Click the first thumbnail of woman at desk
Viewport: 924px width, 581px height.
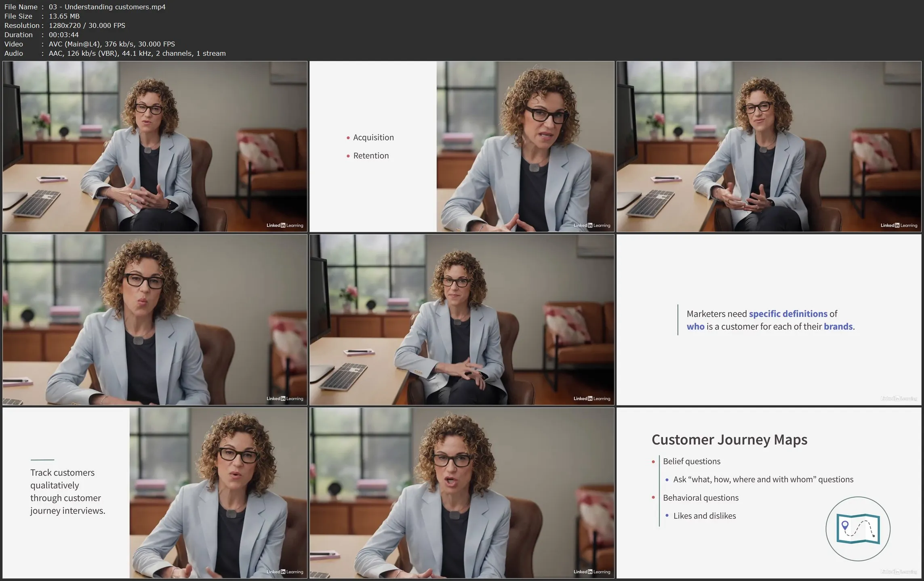(155, 146)
